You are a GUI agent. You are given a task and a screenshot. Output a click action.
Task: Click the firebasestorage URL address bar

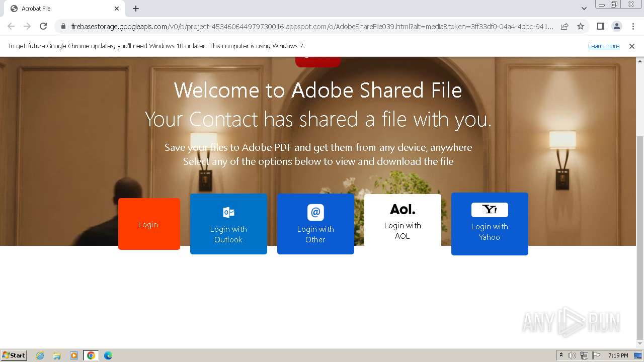click(312, 26)
